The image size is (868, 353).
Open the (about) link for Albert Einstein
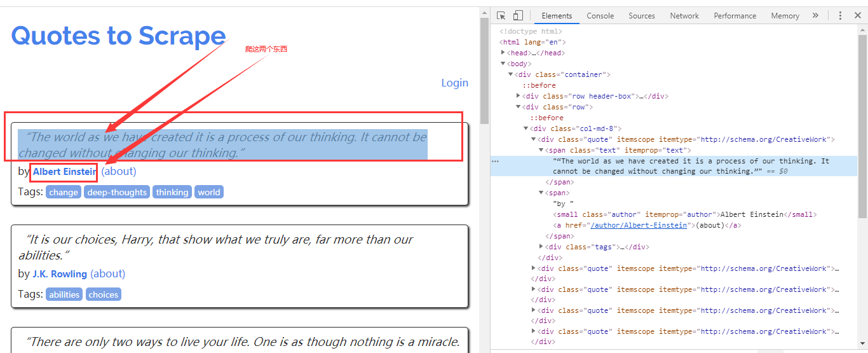click(x=119, y=171)
